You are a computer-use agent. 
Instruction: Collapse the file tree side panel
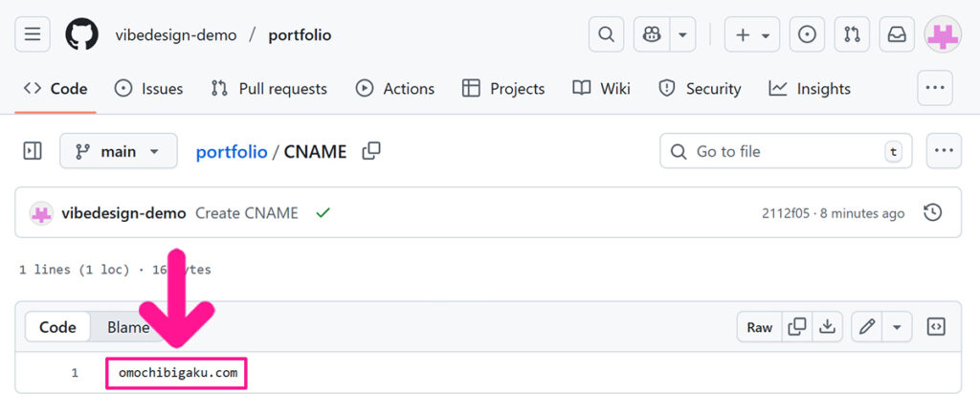33,151
